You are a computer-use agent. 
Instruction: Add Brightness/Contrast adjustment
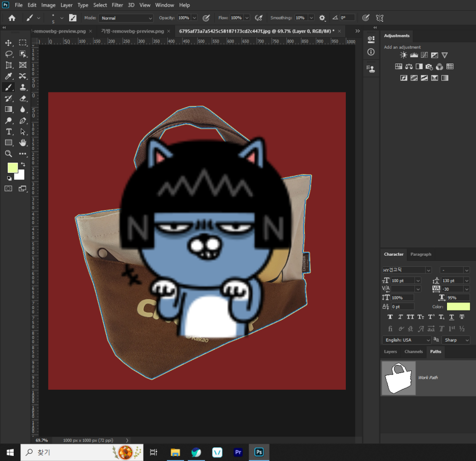click(x=403, y=55)
